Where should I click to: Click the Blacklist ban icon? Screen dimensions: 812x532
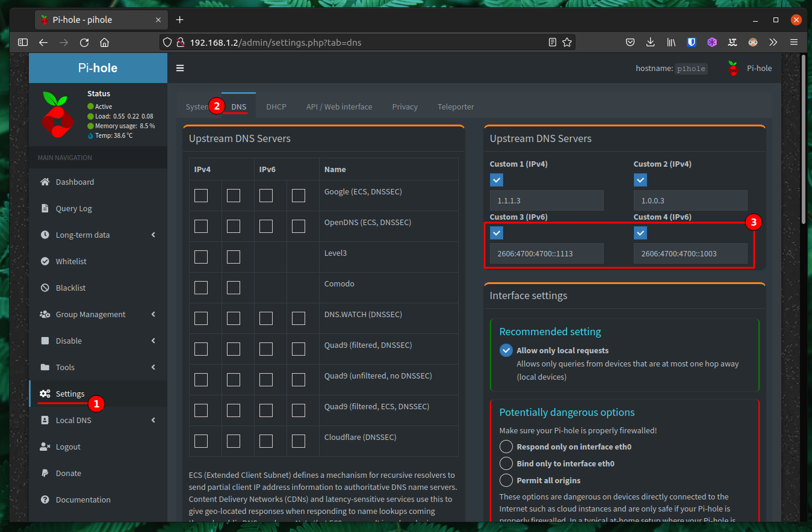(45, 288)
